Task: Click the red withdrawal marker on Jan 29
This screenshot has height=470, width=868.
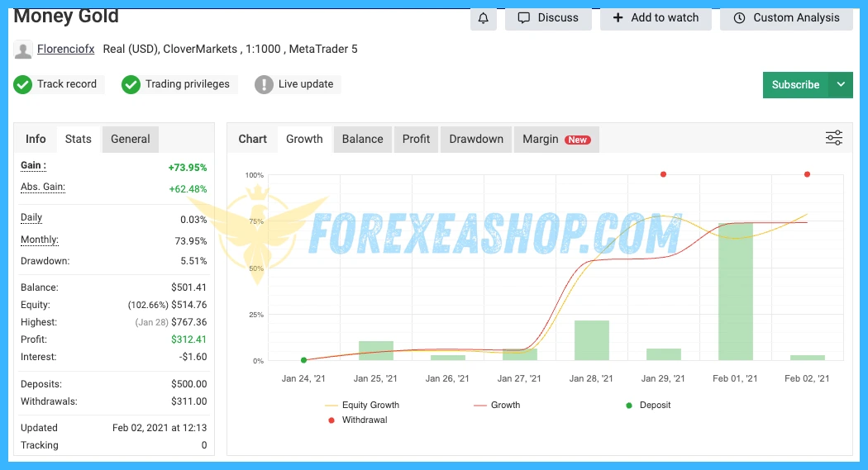Action: pos(663,174)
